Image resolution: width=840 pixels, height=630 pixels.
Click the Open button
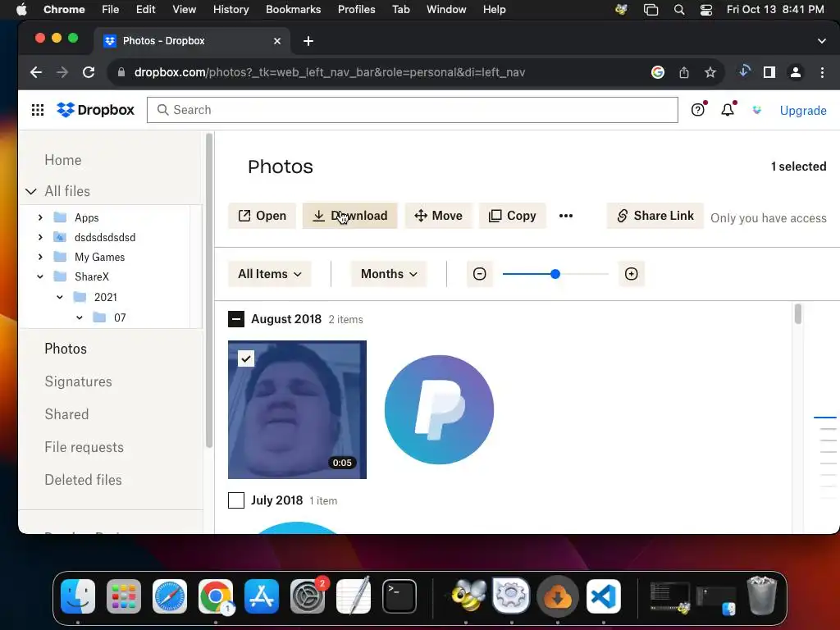point(262,216)
